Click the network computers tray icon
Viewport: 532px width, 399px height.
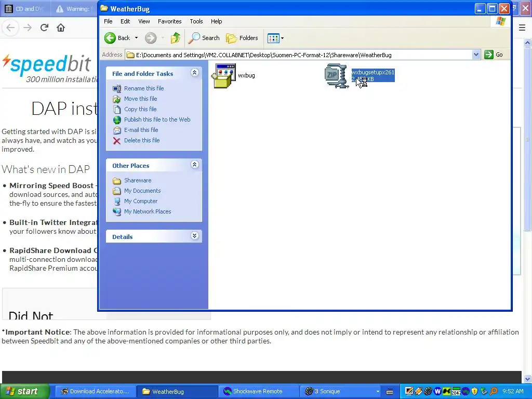click(x=484, y=391)
